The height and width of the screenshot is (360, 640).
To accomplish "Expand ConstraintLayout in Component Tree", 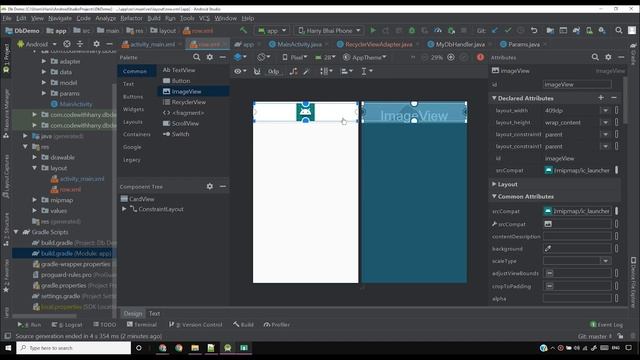I will point(124,209).
